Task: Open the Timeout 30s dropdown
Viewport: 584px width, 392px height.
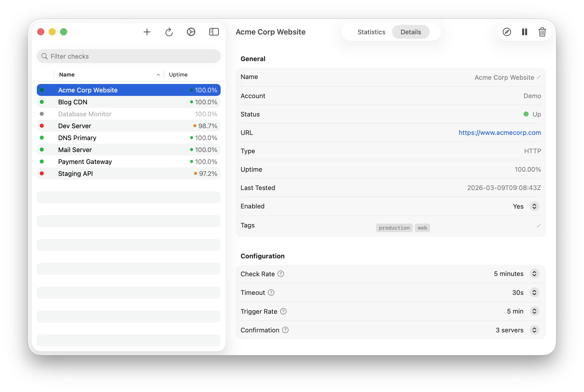Action: point(534,292)
